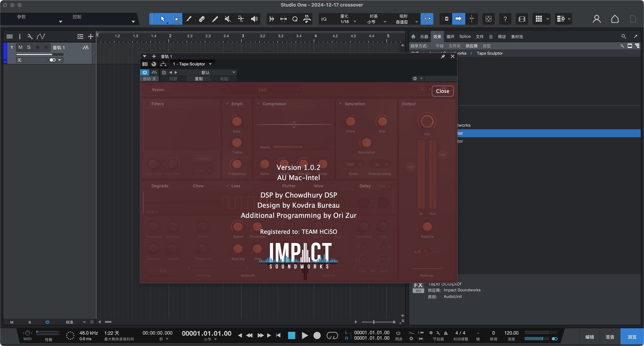
Task: Go to the Start page home icon
Action: point(615,19)
